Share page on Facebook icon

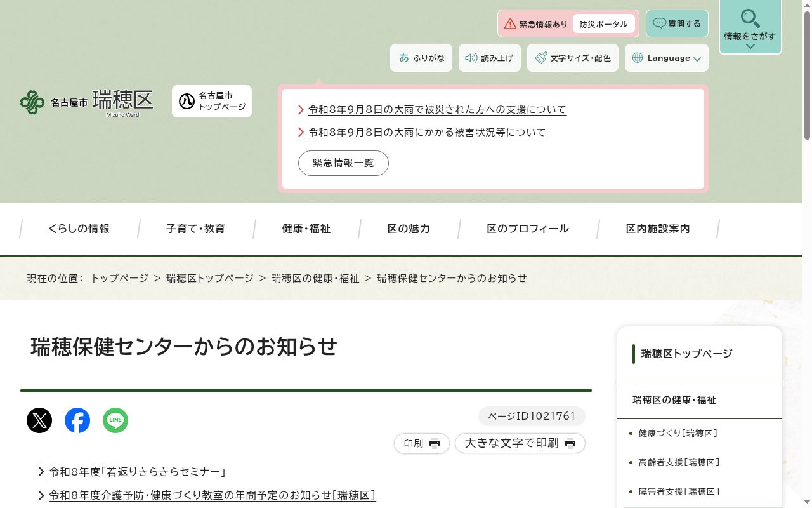click(77, 420)
